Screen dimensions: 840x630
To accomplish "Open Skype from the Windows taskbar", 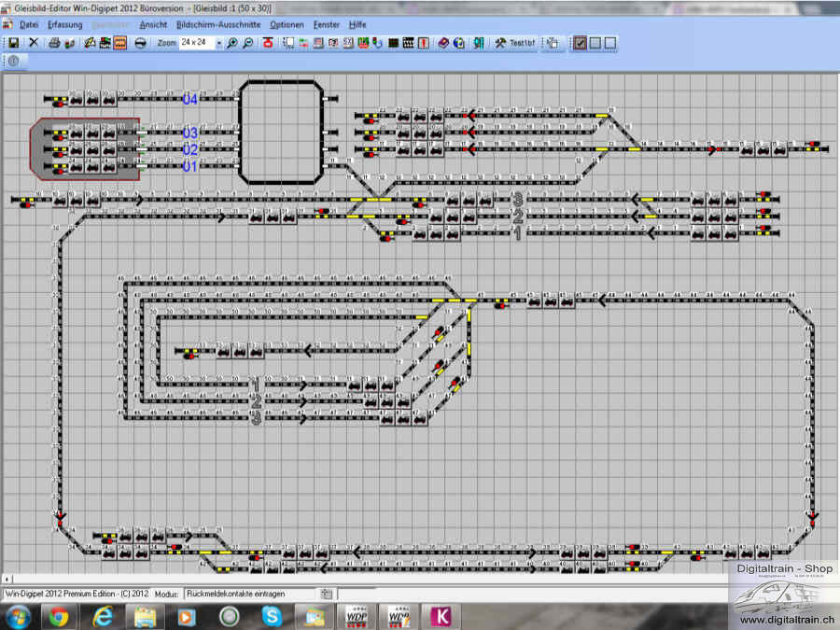I will click(x=272, y=616).
